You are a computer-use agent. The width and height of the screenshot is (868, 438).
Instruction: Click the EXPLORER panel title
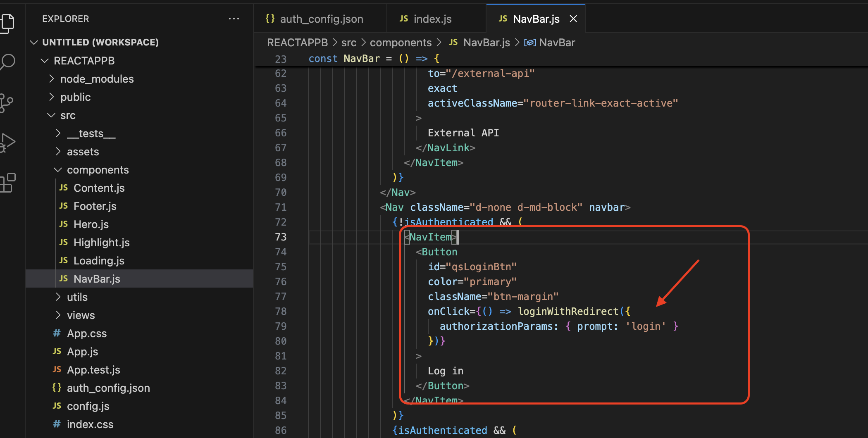65,19
